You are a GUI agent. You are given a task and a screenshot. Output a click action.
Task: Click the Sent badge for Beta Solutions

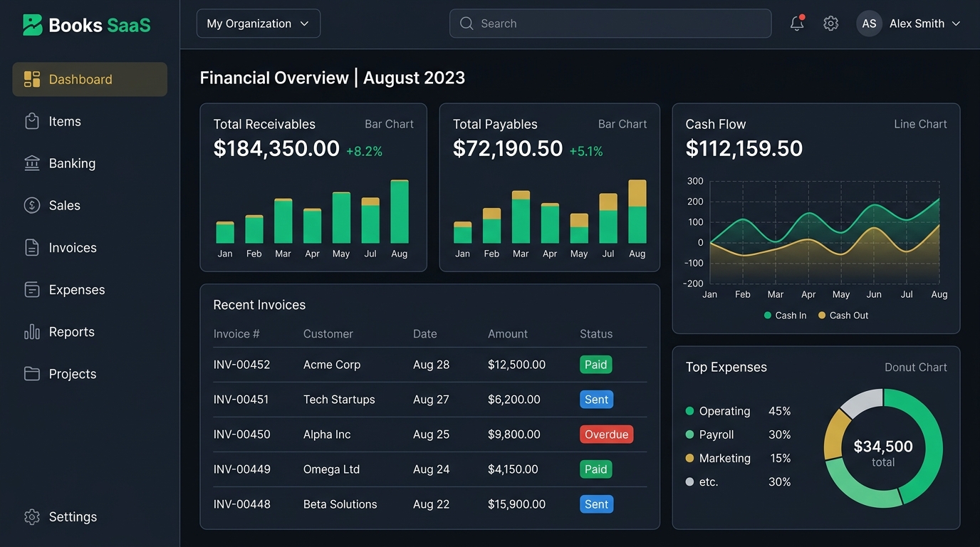pyautogui.click(x=596, y=504)
